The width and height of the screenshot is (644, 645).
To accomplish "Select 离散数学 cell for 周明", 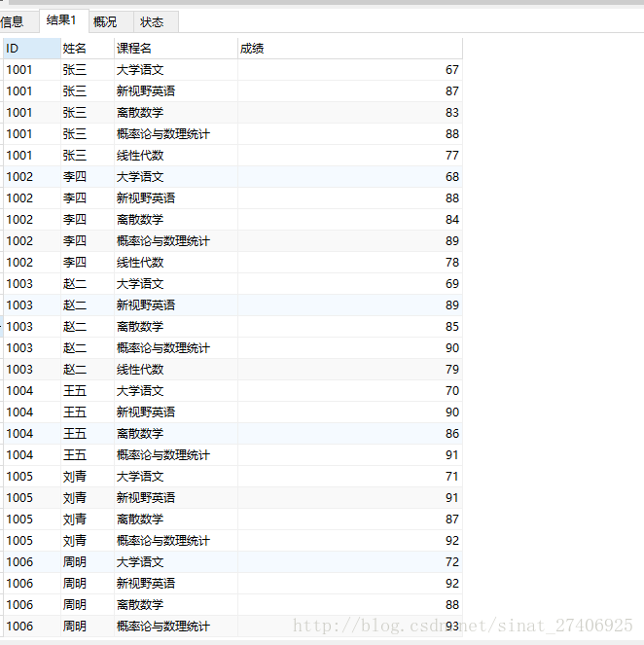I will pyautogui.click(x=176, y=605).
